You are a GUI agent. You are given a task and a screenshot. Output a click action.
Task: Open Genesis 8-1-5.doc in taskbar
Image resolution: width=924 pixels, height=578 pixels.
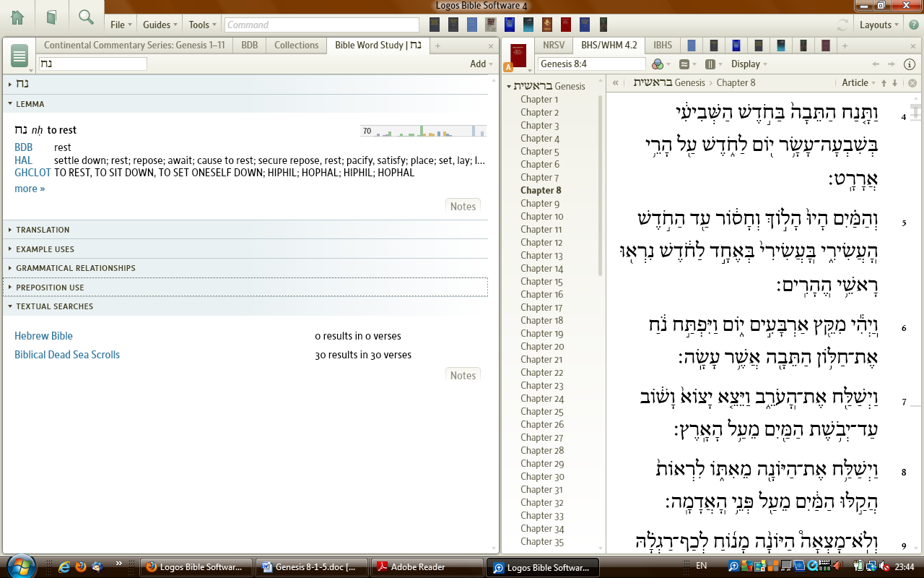(312, 567)
